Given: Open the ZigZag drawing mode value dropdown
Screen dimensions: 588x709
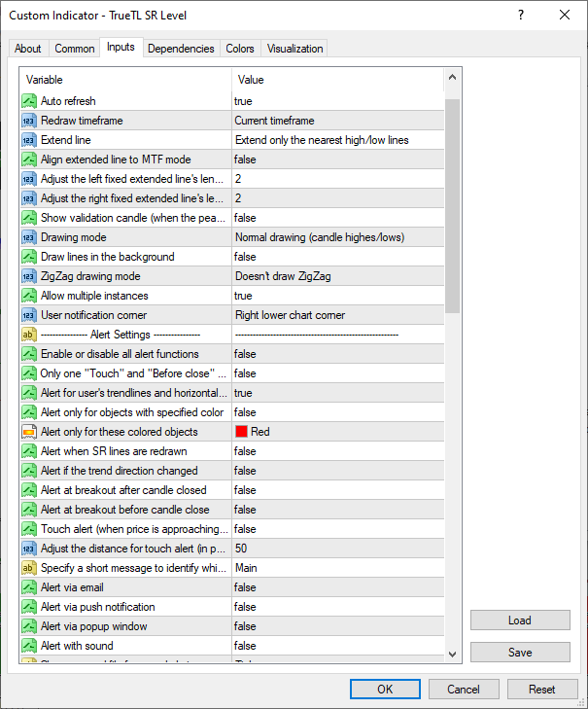Looking at the screenshot, I should point(337,276).
